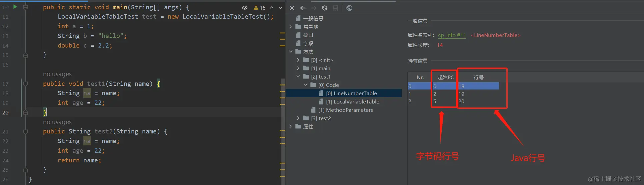Click the 属性 folder icon
The height and width of the screenshot is (185, 644).
coord(298,126)
